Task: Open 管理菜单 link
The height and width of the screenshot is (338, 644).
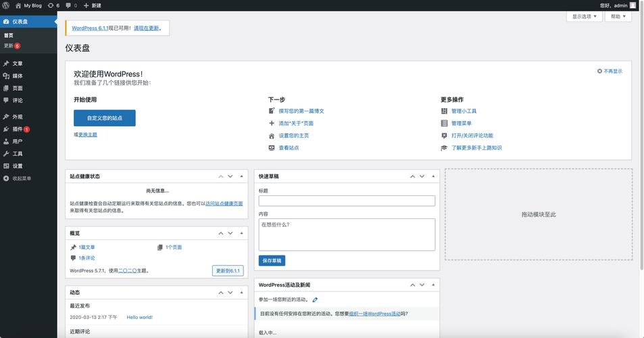Action: (462, 123)
